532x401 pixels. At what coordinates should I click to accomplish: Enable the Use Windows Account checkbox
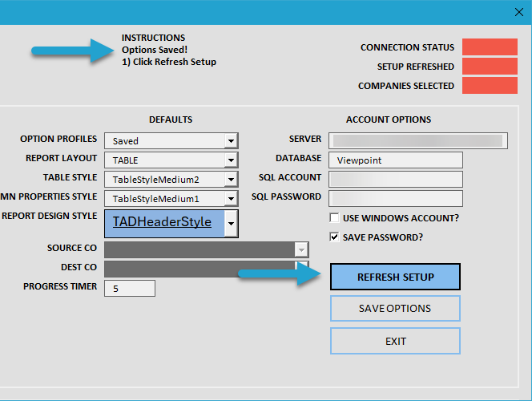click(334, 217)
